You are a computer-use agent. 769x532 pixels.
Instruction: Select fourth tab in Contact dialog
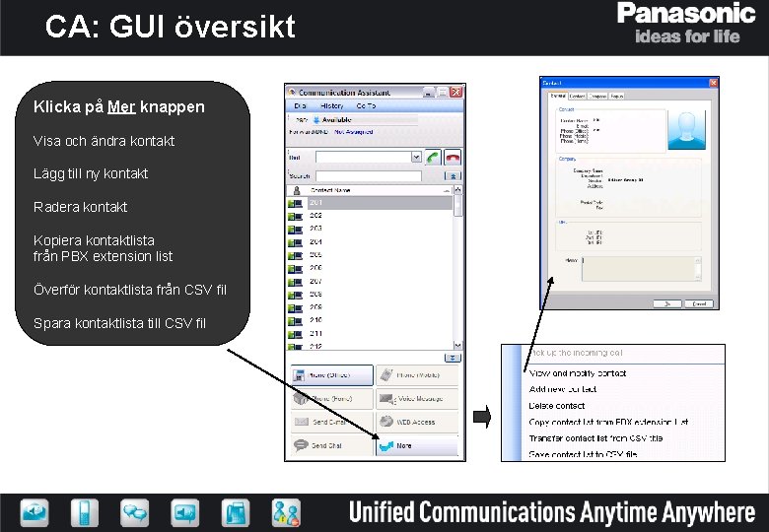click(x=616, y=96)
